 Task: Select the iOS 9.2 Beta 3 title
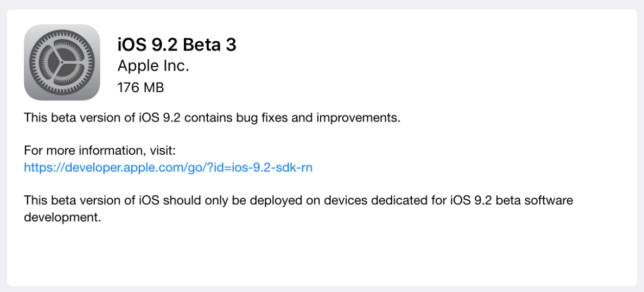tap(177, 45)
